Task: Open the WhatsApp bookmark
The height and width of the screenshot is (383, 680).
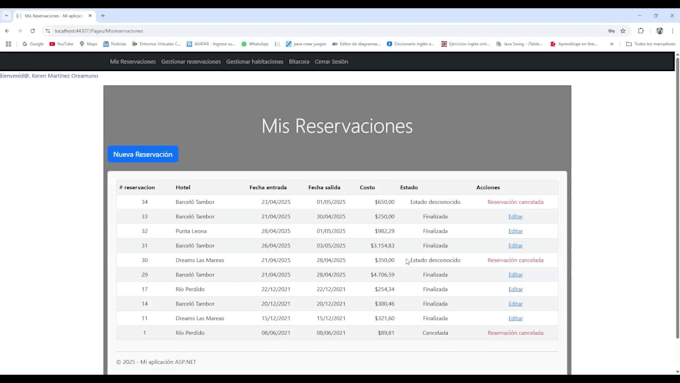Action: coord(255,44)
